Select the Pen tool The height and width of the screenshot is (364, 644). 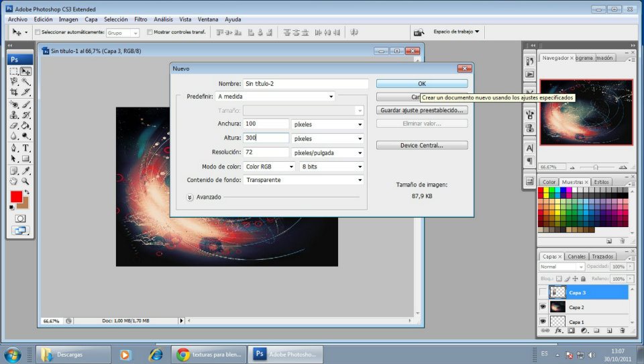[x=14, y=148]
